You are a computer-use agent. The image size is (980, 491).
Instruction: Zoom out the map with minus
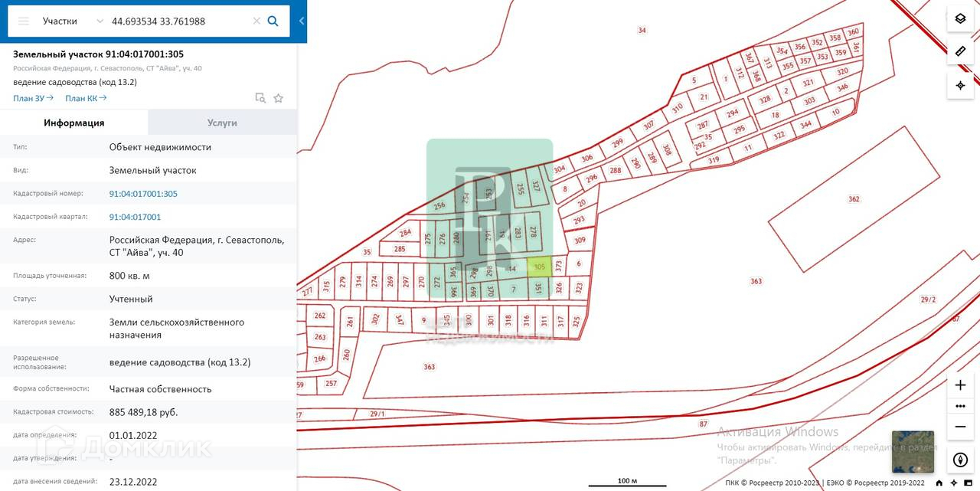pos(961,427)
